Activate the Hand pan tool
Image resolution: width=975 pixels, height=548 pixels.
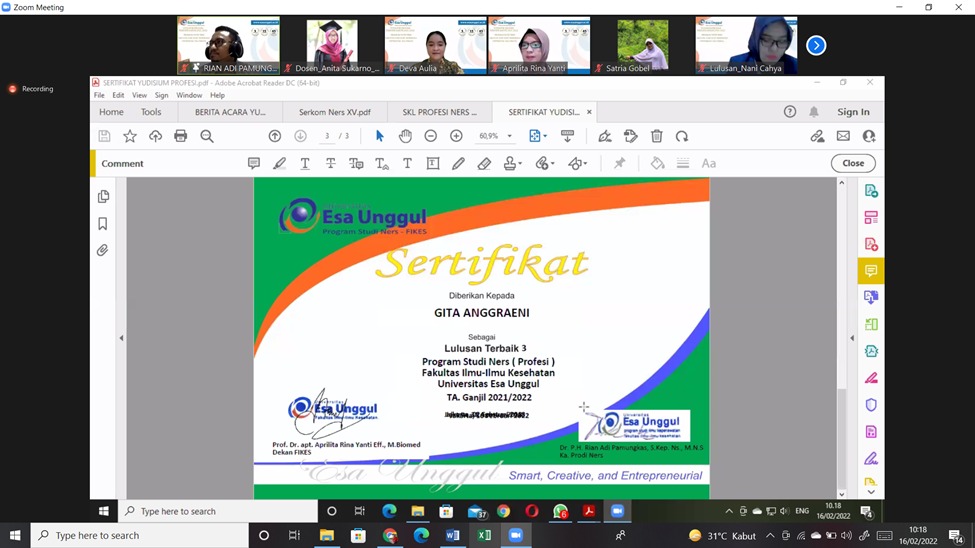click(x=405, y=136)
